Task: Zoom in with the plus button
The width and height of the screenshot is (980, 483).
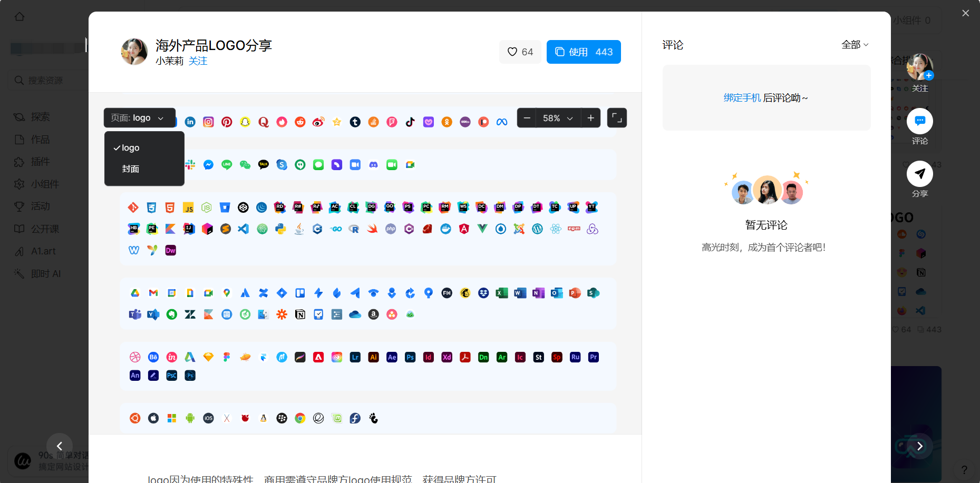Action: pyautogui.click(x=591, y=118)
